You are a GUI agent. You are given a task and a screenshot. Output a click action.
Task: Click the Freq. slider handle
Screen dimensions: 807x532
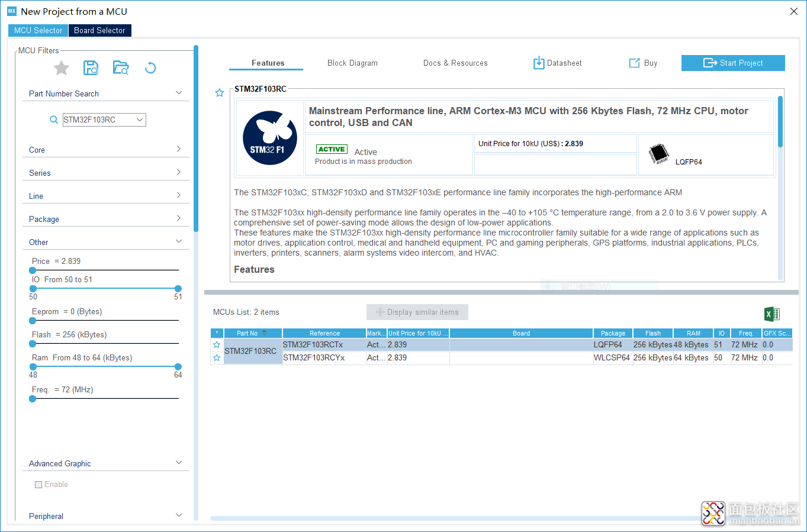[33, 398]
